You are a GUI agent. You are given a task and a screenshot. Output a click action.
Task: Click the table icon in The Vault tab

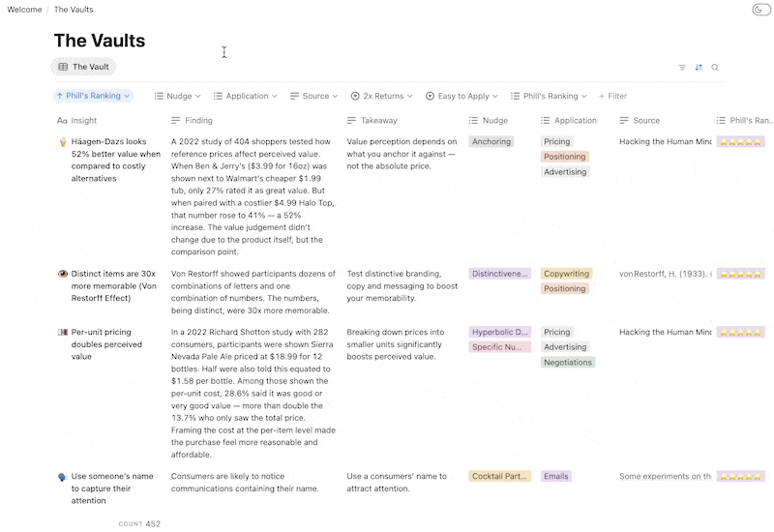pos(63,67)
